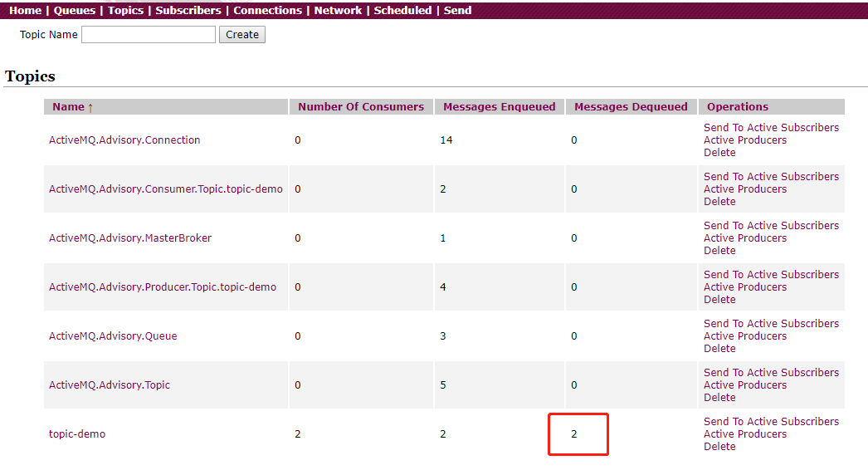Image resolution: width=868 pixels, height=475 pixels.
Task: Open the topic-demo topic link
Action: click(77, 434)
